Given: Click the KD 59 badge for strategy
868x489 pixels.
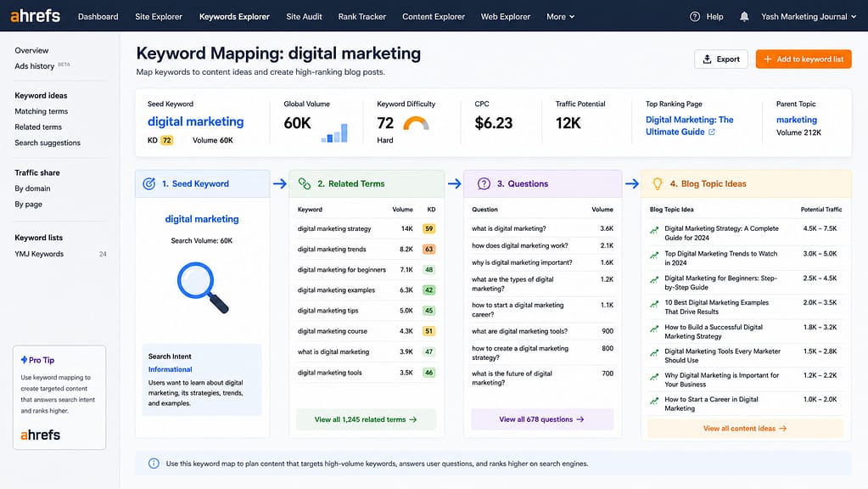Looking at the screenshot, I should (428, 228).
